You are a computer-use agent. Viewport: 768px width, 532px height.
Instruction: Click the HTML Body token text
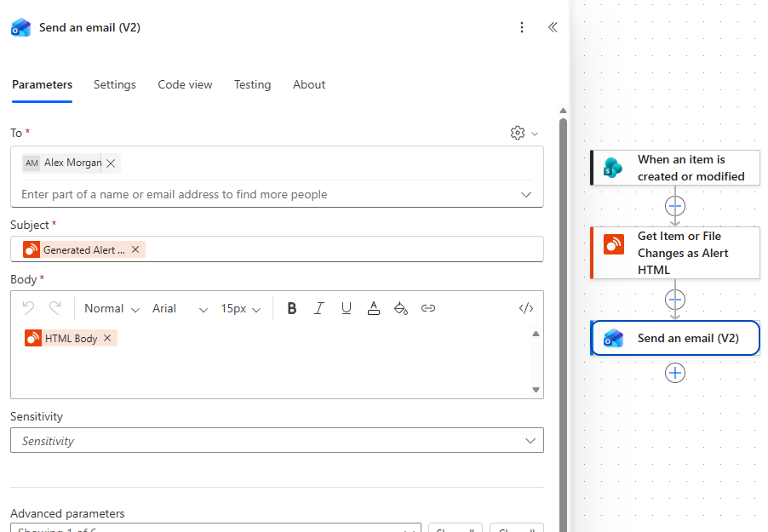point(71,339)
